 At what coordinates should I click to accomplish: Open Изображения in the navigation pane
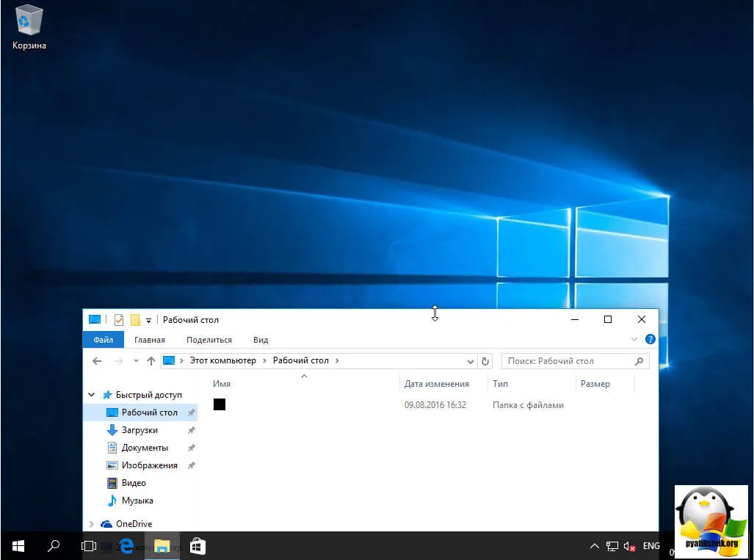[149, 465]
